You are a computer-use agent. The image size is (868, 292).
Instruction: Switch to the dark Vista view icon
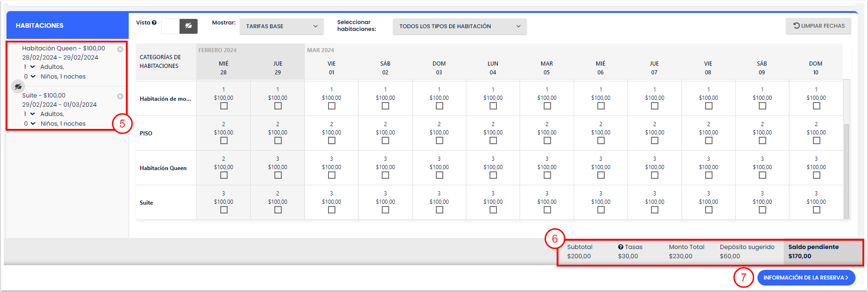click(x=188, y=26)
